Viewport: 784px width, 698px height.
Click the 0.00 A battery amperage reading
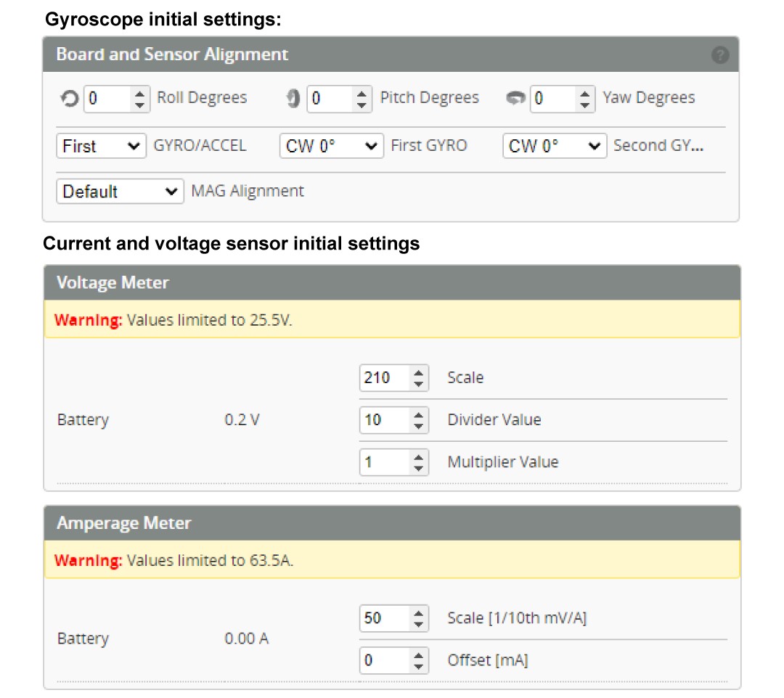pos(247,639)
